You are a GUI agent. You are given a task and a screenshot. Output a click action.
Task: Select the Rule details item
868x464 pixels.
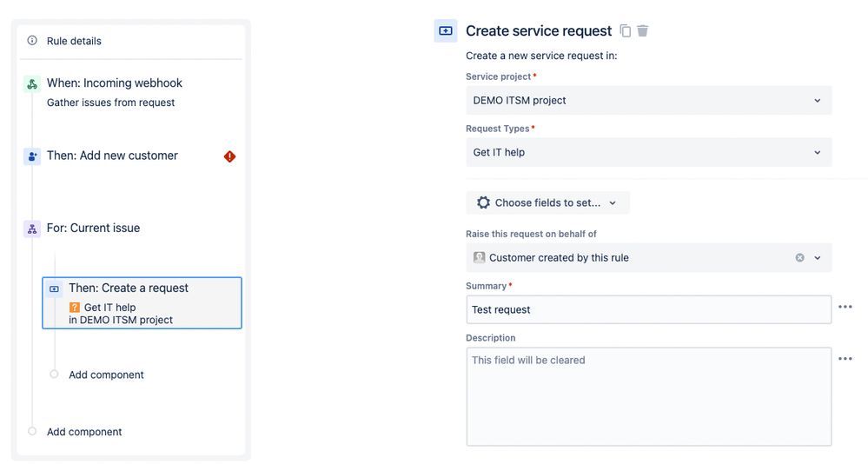click(74, 41)
